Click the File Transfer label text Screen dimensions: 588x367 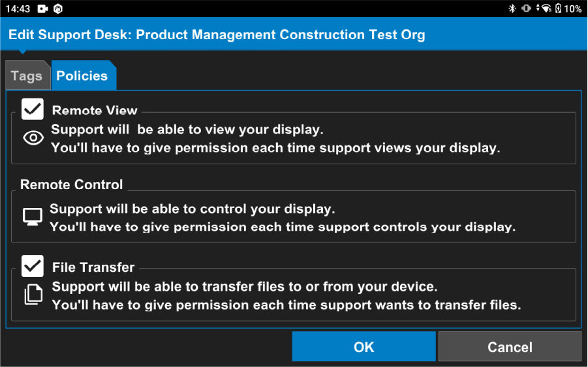(x=93, y=267)
